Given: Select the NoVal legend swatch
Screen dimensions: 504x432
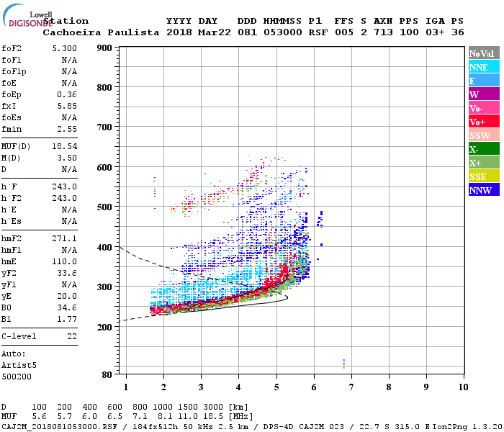Looking at the screenshot, I should pos(484,53).
